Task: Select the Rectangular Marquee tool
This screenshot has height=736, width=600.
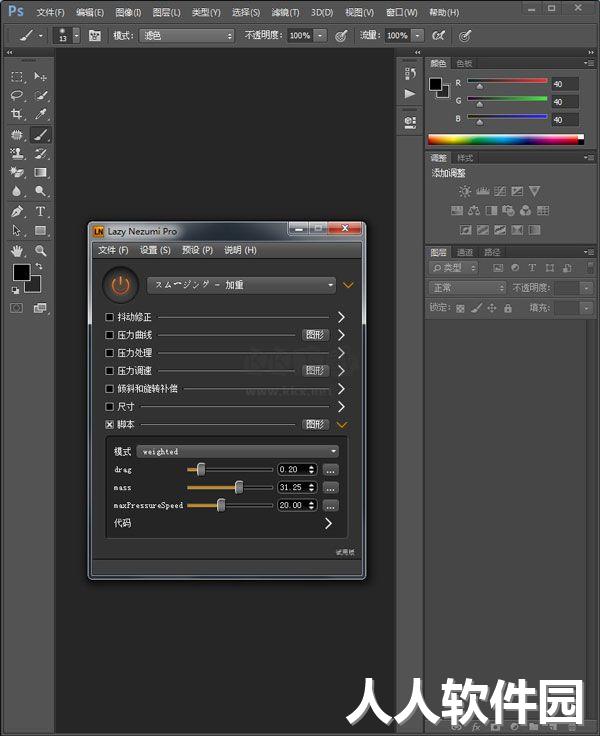Action: (x=17, y=77)
